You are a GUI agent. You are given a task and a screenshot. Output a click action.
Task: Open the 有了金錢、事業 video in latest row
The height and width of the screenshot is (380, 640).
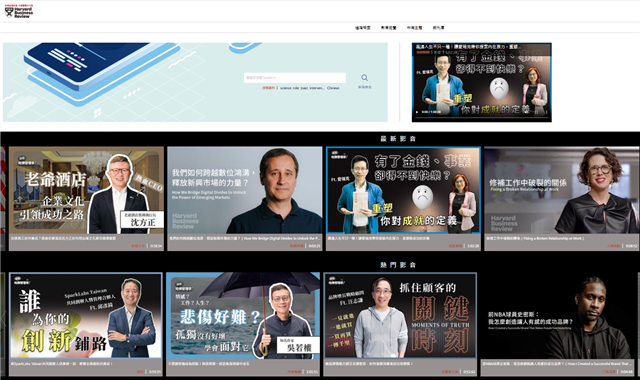tap(403, 190)
